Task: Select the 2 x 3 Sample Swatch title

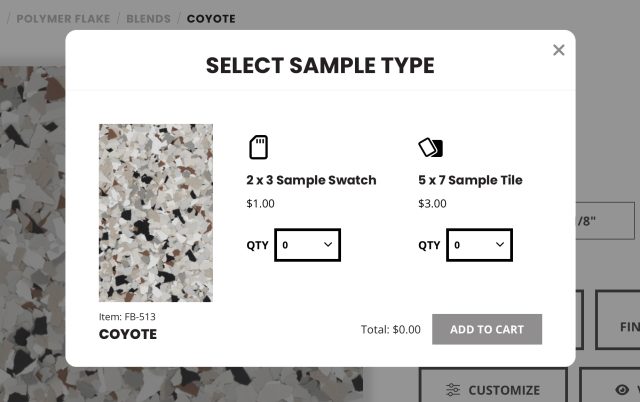Action: pos(311,180)
